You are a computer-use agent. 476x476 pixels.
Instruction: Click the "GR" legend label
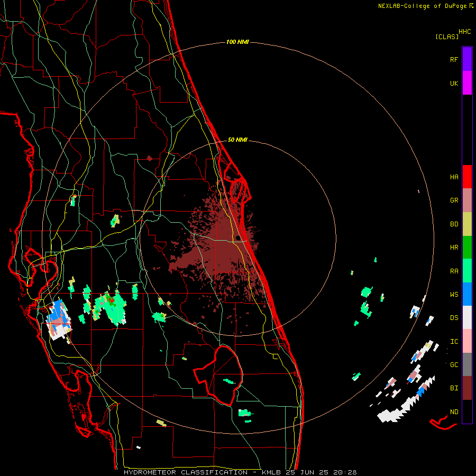tap(454, 200)
